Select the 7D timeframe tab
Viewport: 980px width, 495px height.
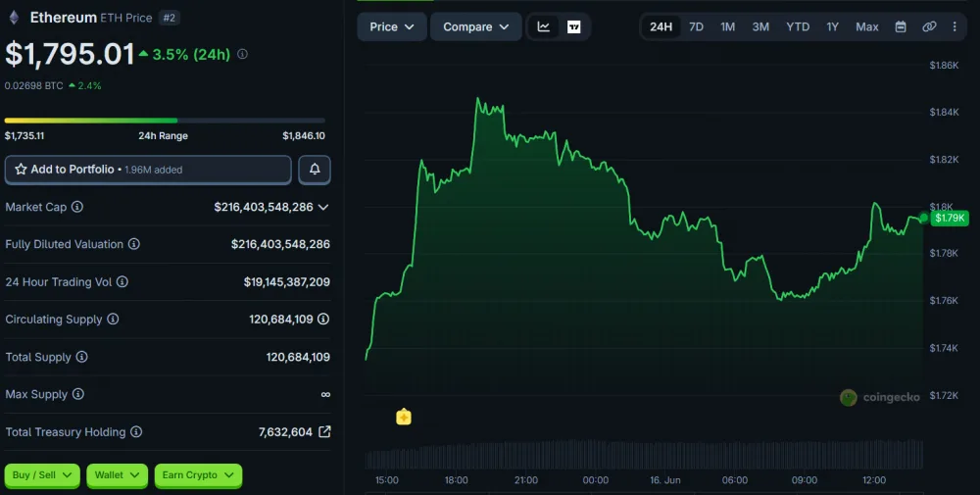(x=696, y=26)
